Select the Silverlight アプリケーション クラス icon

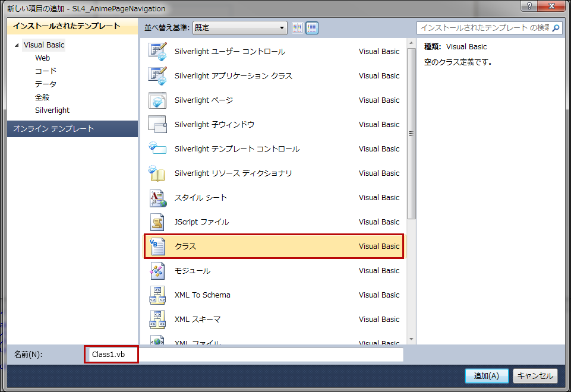coord(157,75)
